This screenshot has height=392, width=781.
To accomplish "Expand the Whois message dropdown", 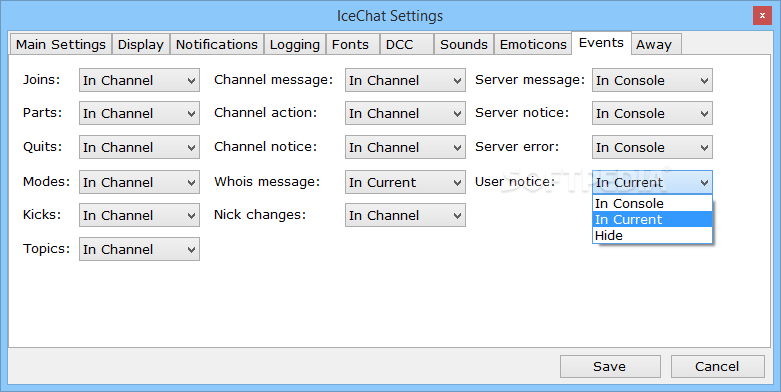I will point(405,182).
